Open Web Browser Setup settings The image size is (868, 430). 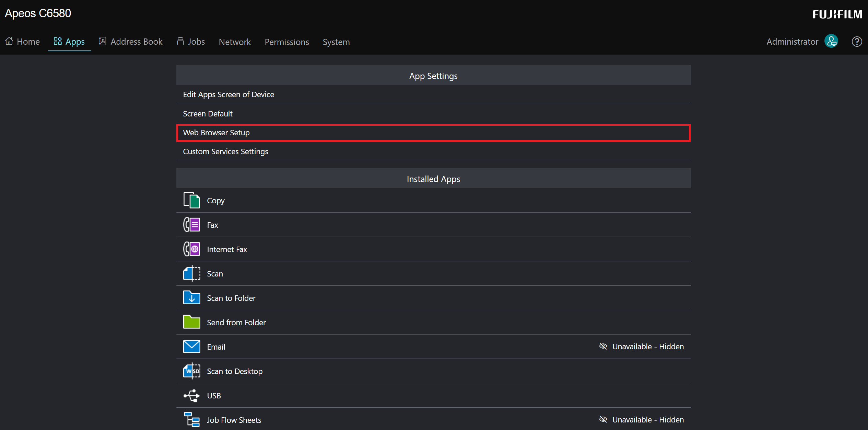[433, 133]
